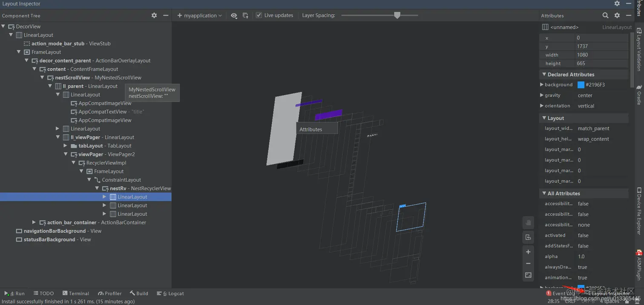Open the TODO tool window
644x305 pixels.
pos(44,293)
